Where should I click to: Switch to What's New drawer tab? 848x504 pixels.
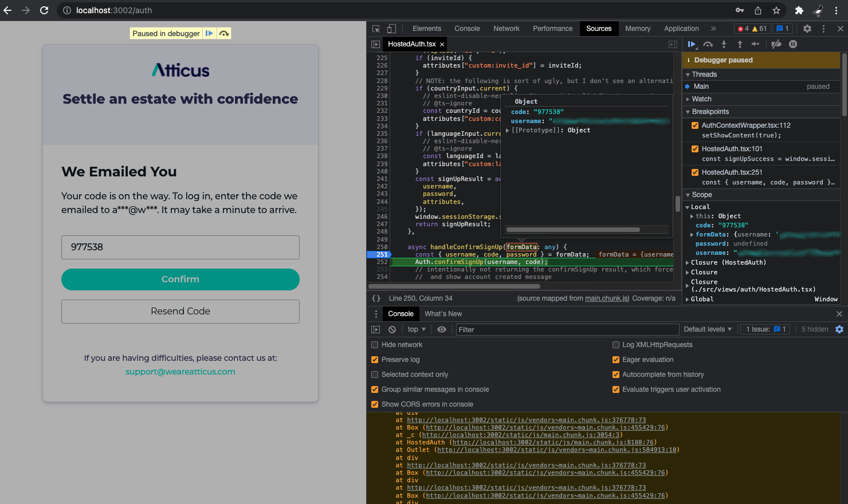[x=443, y=314]
